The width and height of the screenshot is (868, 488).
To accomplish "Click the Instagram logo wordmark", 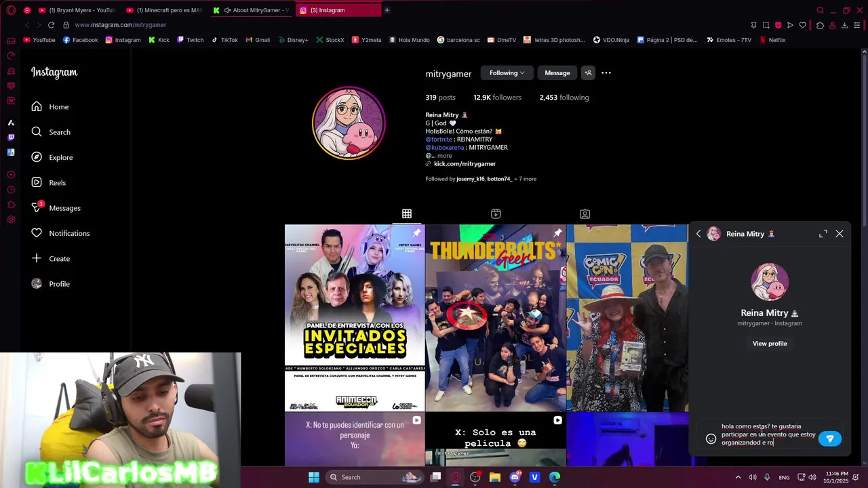I will (x=54, y=73).
